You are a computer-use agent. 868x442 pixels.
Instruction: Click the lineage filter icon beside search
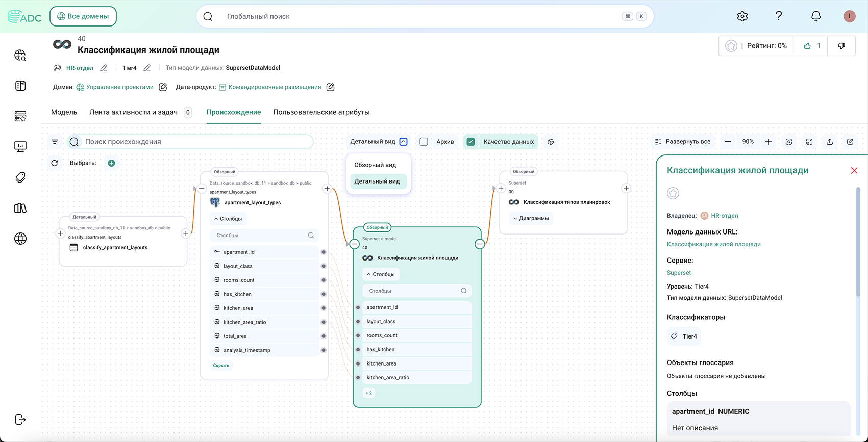point(55,142)
